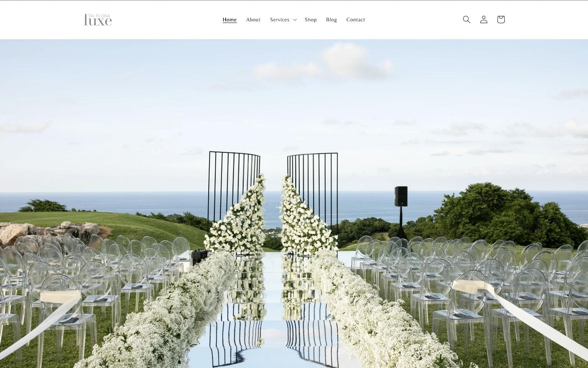Click the black speaker on stand in photo
Image resolution: width=588 pixels, height=368 pixels.
tap(401, 197)
